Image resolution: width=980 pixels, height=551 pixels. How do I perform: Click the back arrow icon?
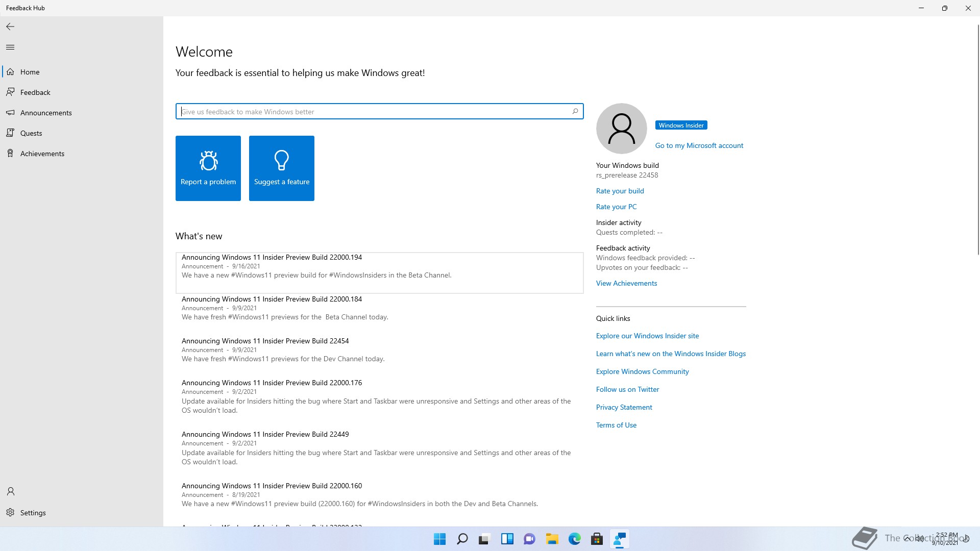click(x=10, y=27)
